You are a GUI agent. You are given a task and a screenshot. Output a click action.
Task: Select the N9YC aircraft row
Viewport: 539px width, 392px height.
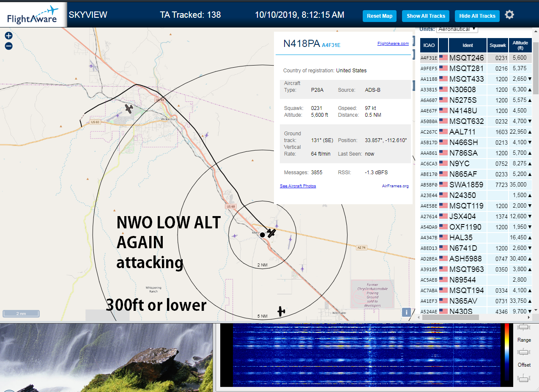(x=476, y=163)
